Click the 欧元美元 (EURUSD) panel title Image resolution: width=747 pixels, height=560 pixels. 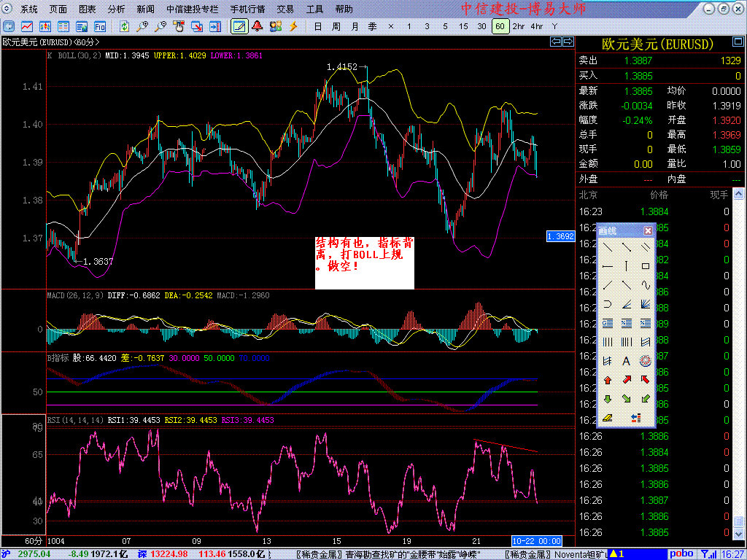tap(657, 44)
